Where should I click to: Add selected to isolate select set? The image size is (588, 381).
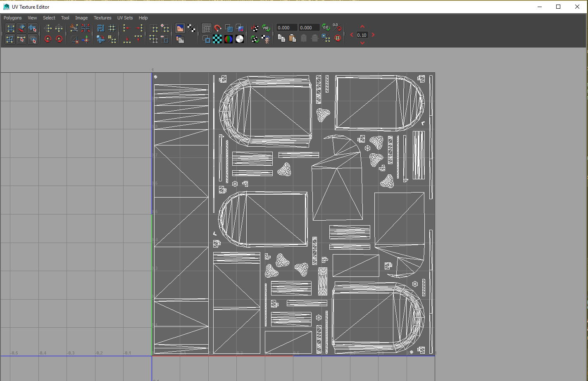coord(165,28)
